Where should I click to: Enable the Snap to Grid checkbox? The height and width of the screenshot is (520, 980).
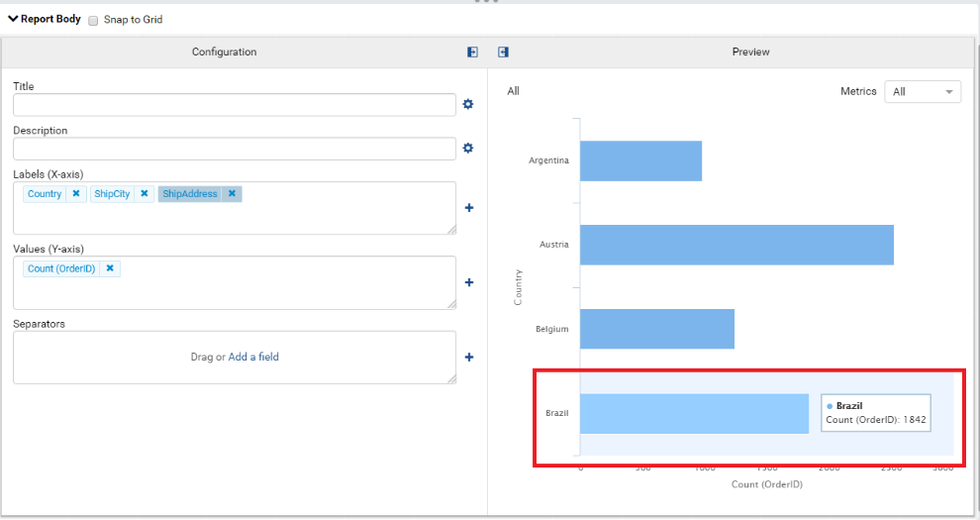(93, 21)
